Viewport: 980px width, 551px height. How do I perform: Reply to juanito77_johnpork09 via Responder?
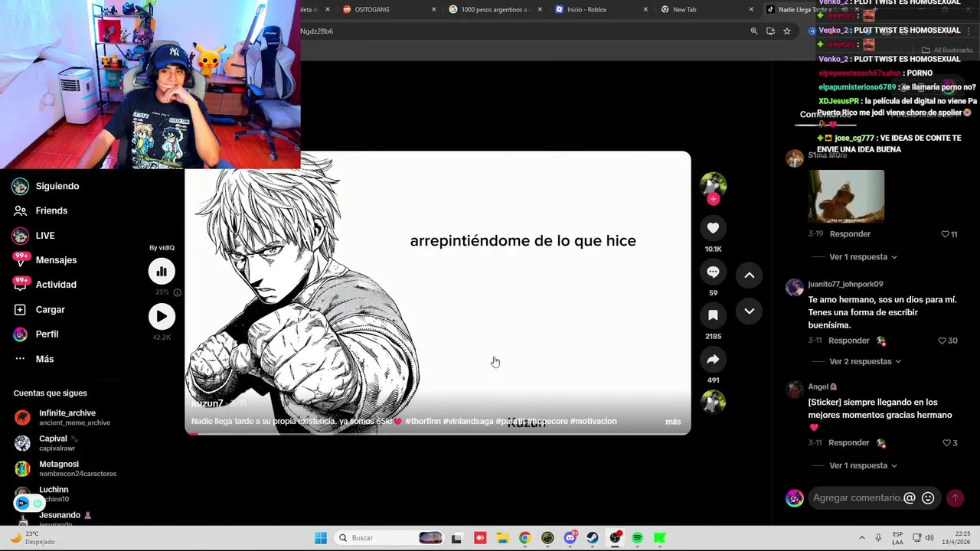pos(848,341)
